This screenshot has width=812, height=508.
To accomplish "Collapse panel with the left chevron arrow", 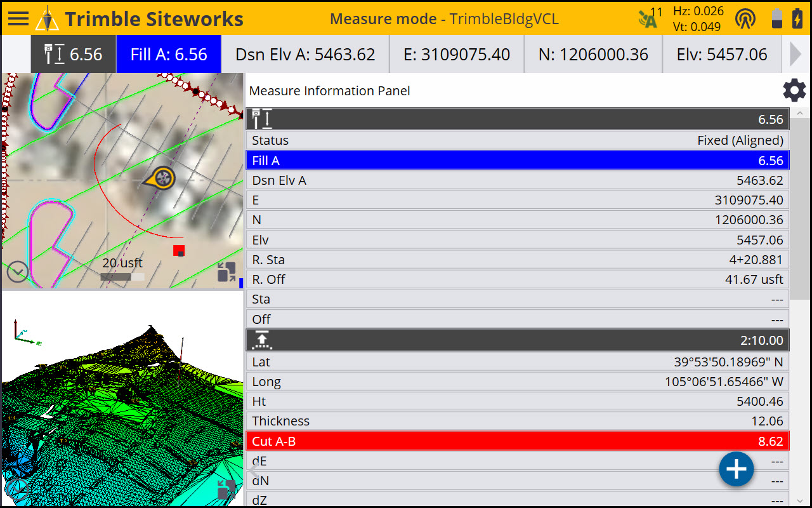I will [252, 471].
